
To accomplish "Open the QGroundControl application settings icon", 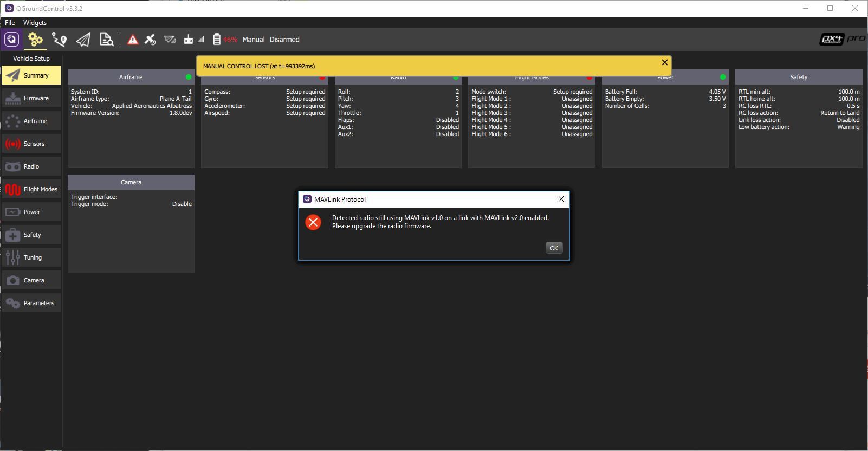I will tap(12, 40).
